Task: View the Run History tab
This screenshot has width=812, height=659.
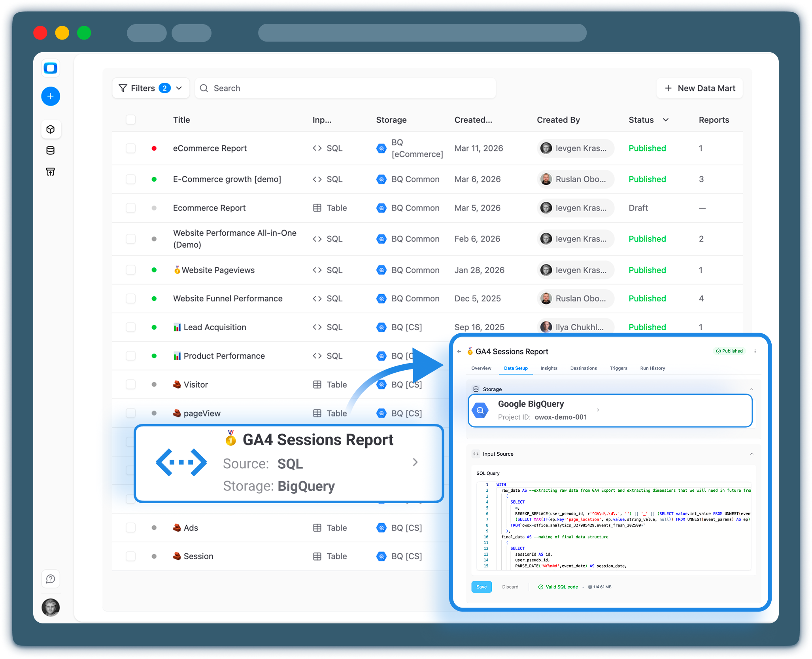Action: tap(652, 368)
